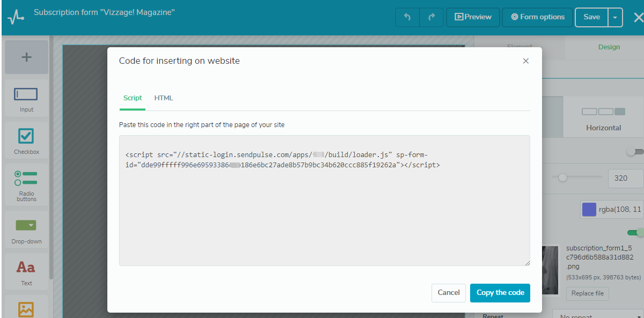
Task: Open the Repeat dropdown set to No repeat
Action: [x=598, y=315]
